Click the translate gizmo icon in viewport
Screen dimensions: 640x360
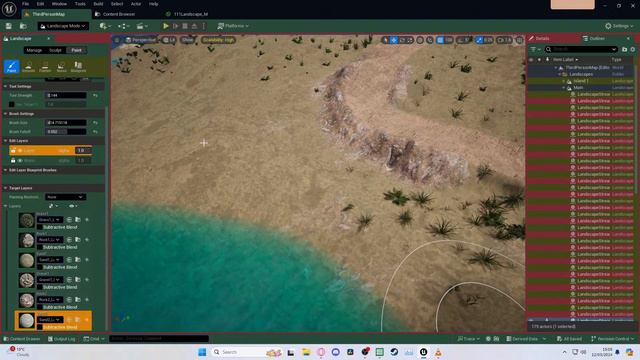click(394, 40)
